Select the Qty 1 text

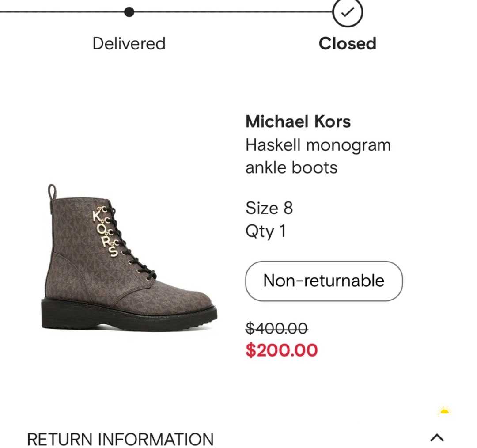(x=265, y=231)
